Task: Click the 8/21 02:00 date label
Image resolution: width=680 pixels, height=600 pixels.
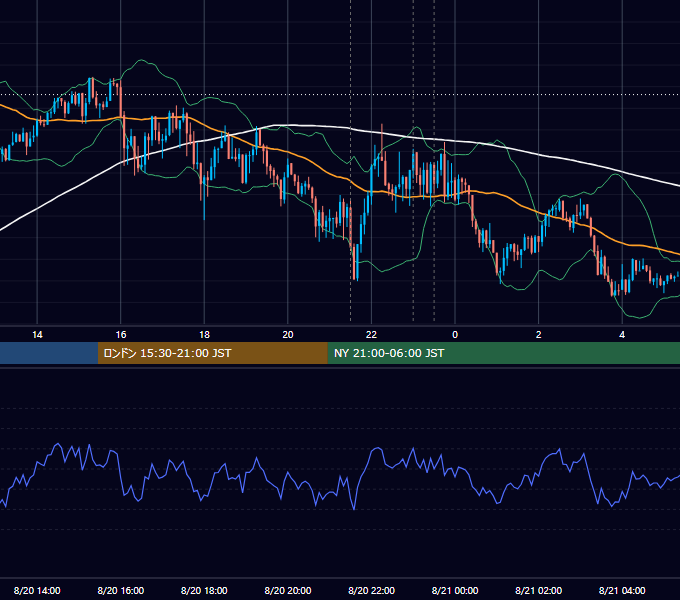Action: click(x=538, y=590)
